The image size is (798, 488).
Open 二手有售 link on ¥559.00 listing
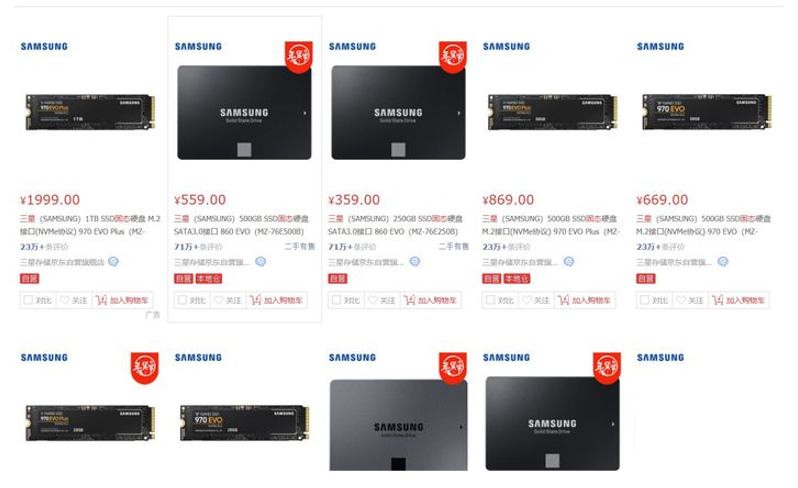[299, 246]
